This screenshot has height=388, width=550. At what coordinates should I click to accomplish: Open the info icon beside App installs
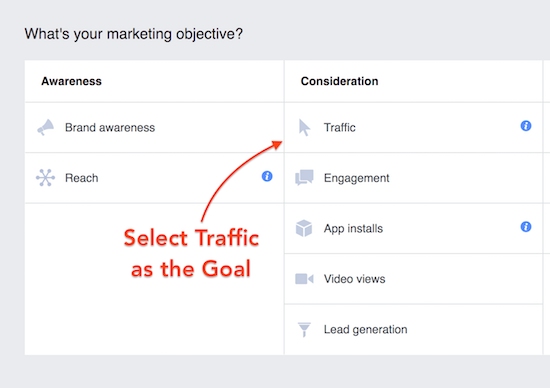tap(526, 227)
